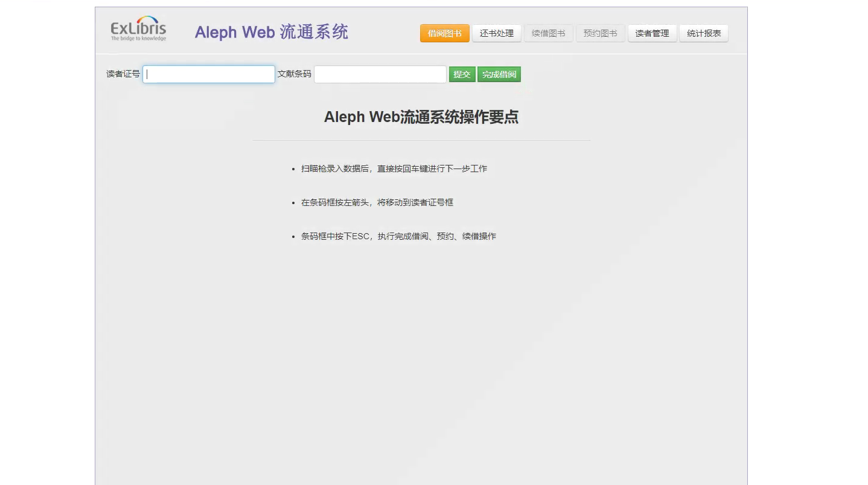
Task: Click the tip 在条码框按左箭头
Action: pos(377,202)
